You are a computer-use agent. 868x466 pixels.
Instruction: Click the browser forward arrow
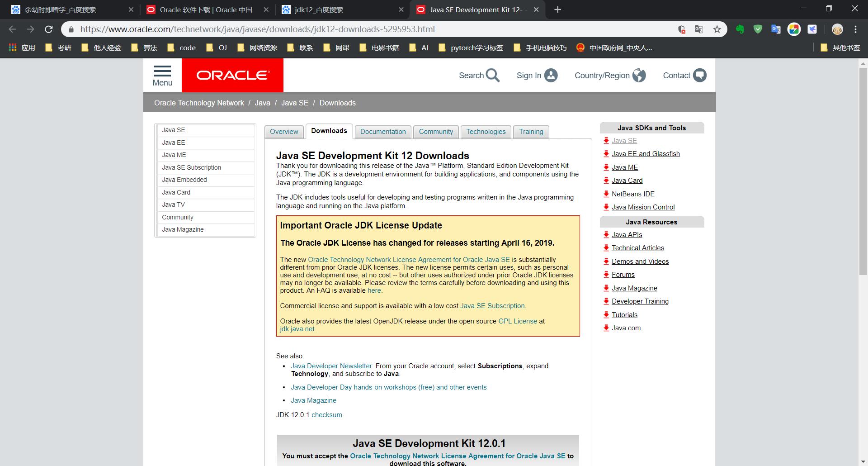point(30,29)
